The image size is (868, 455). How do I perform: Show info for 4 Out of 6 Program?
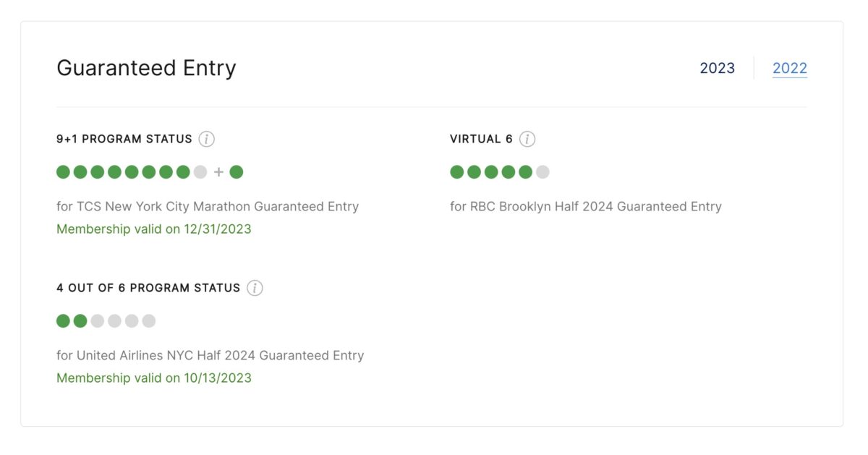point(255,288)
